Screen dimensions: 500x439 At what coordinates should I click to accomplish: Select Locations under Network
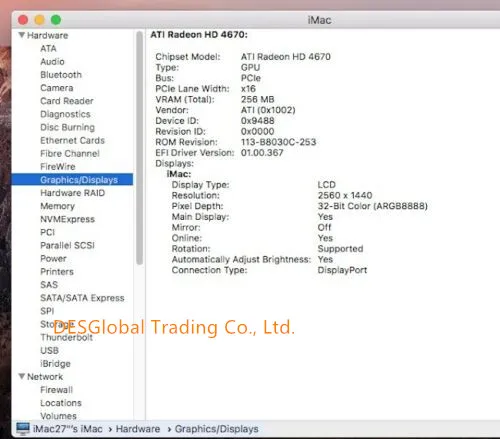(x=61, y=403)
